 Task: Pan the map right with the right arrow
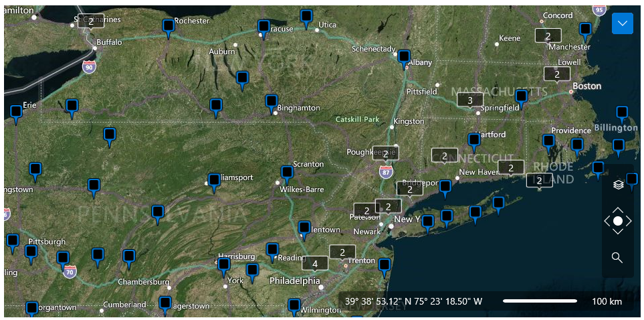tap(629, 221)
